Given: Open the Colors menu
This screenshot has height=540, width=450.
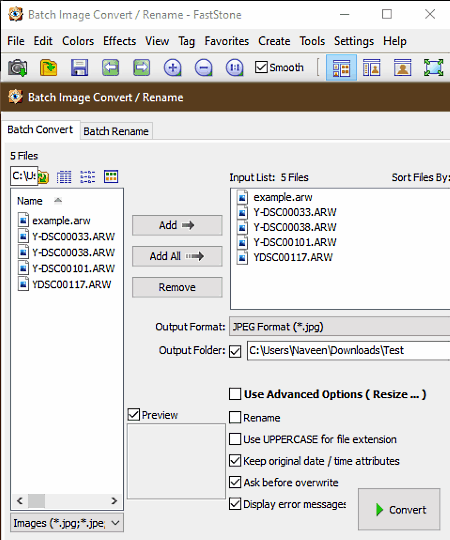Looking at the screenshot, I should click(78, 41).
